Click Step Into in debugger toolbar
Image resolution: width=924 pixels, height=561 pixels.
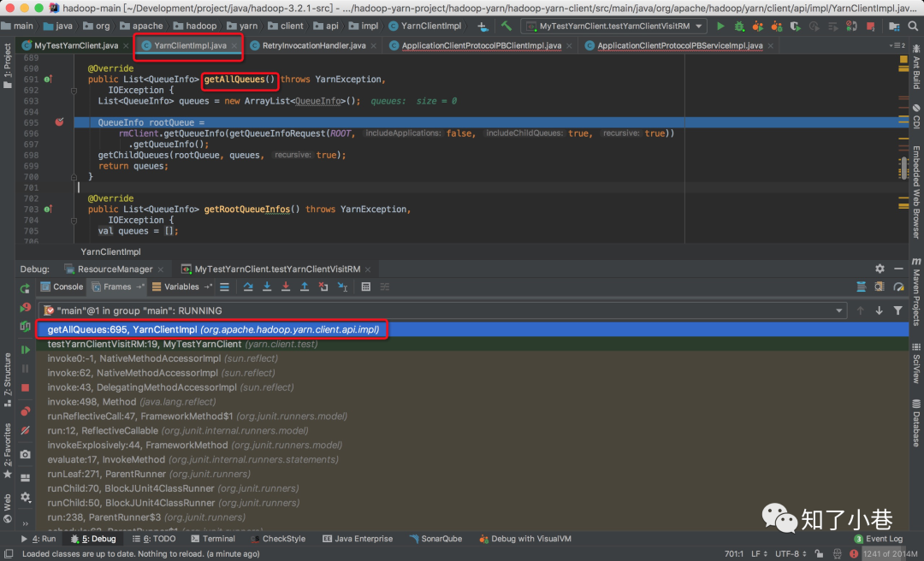coord(267,287)
